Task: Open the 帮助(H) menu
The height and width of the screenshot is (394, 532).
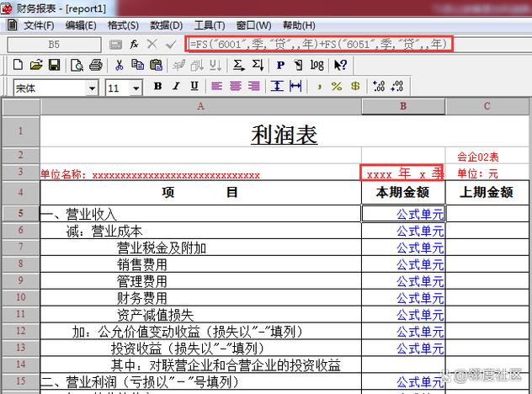Action: coord(299,25)
